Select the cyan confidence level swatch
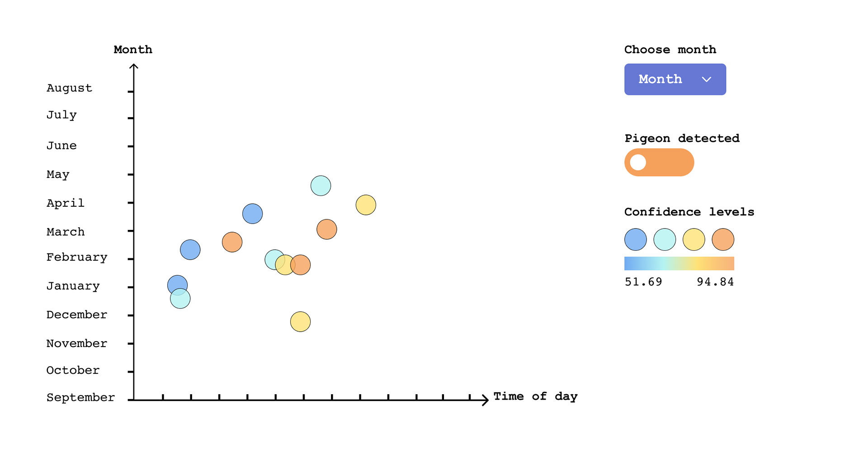The width and height of the screenshot is (868, 467). 665,239
